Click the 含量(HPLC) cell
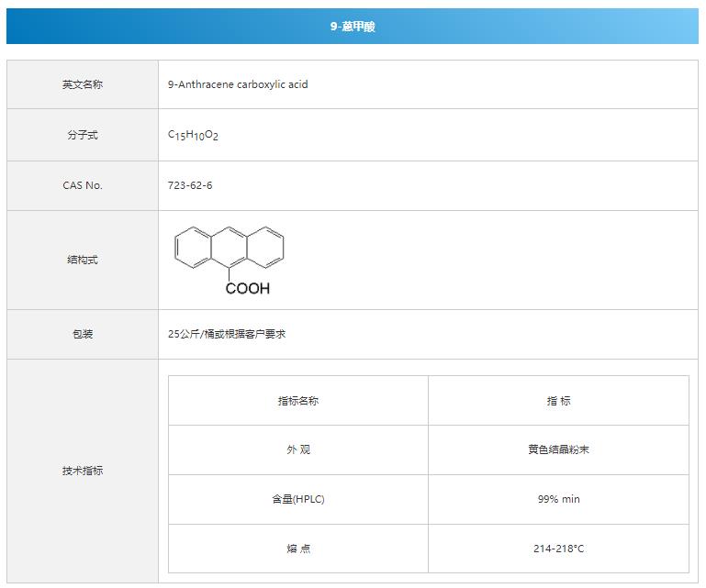The image size is (706, 588). pyautogui.click(x=298, y=500)
